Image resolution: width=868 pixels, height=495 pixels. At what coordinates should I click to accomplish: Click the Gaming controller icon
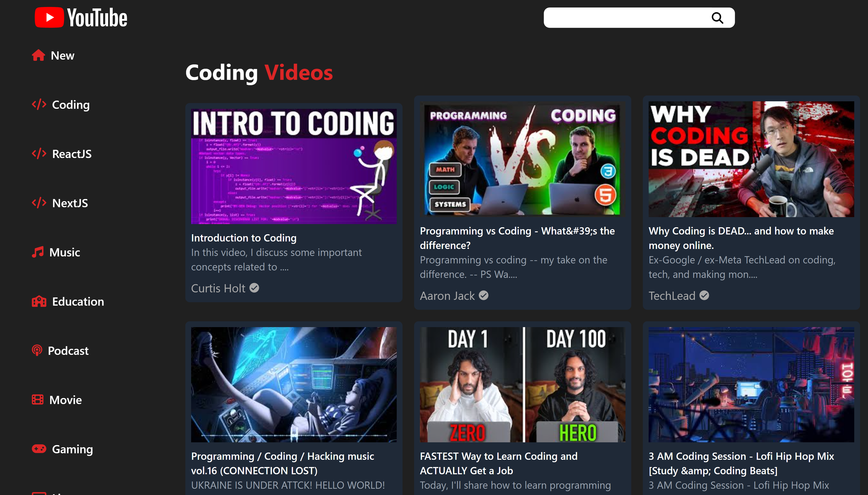point(39,449)
